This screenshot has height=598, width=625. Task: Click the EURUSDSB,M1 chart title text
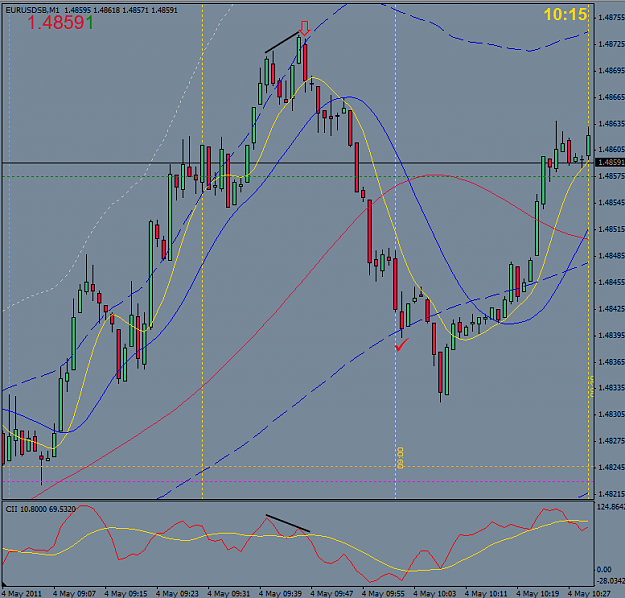pos(32,10)
